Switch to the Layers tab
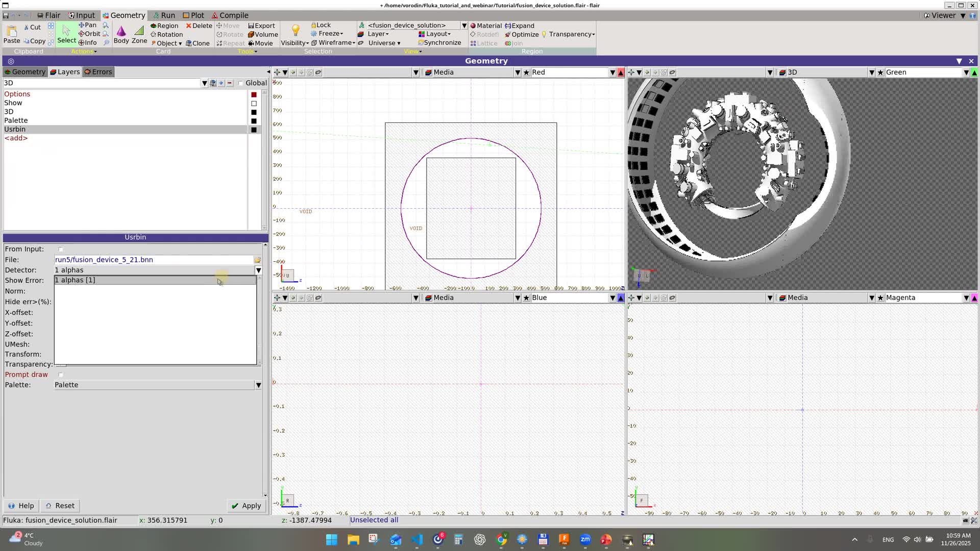The image size is (980, 551). coord(65,72)
